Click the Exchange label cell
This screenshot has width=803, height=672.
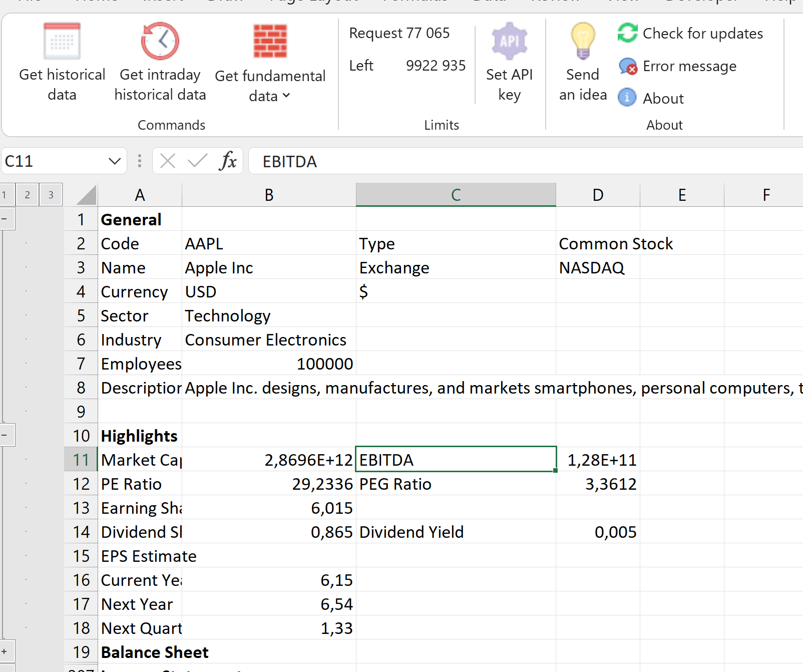pos(456,267)
